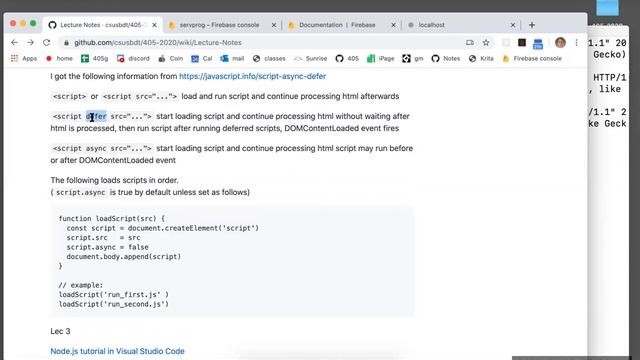Close the Lecture Notes tab
The width and height of the screenshot is (640, 360).
click(154, 25)
